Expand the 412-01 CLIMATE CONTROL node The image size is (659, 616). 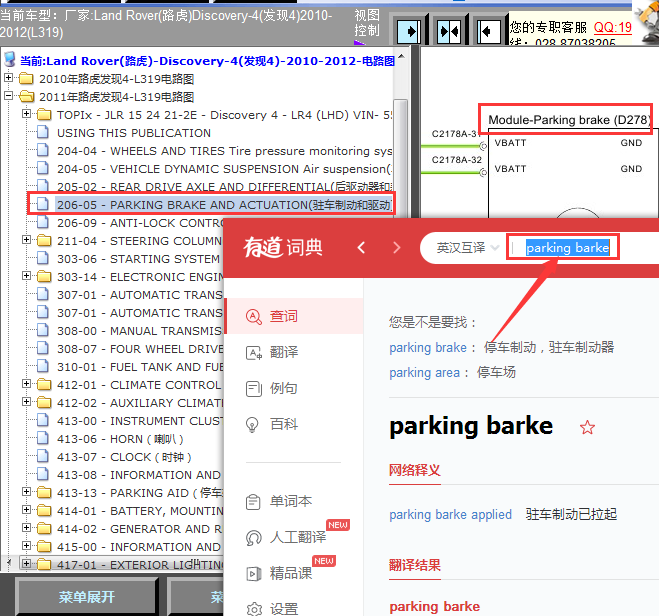[26, 384]
